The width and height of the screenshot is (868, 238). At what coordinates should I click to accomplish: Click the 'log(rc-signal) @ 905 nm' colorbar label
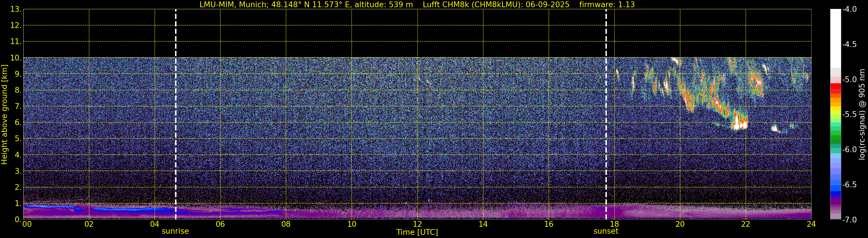click(862, 114)
